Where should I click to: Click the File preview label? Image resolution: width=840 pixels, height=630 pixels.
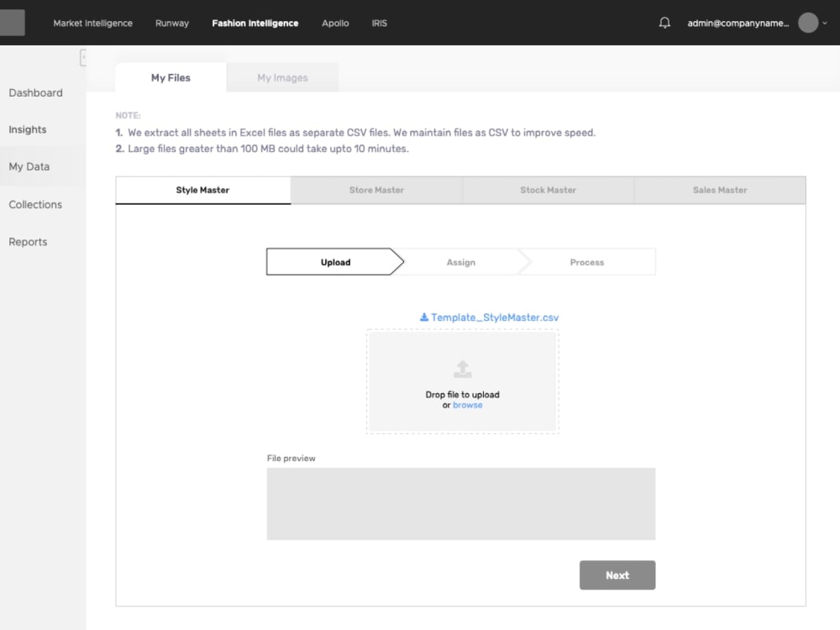[x=291, y=458]
